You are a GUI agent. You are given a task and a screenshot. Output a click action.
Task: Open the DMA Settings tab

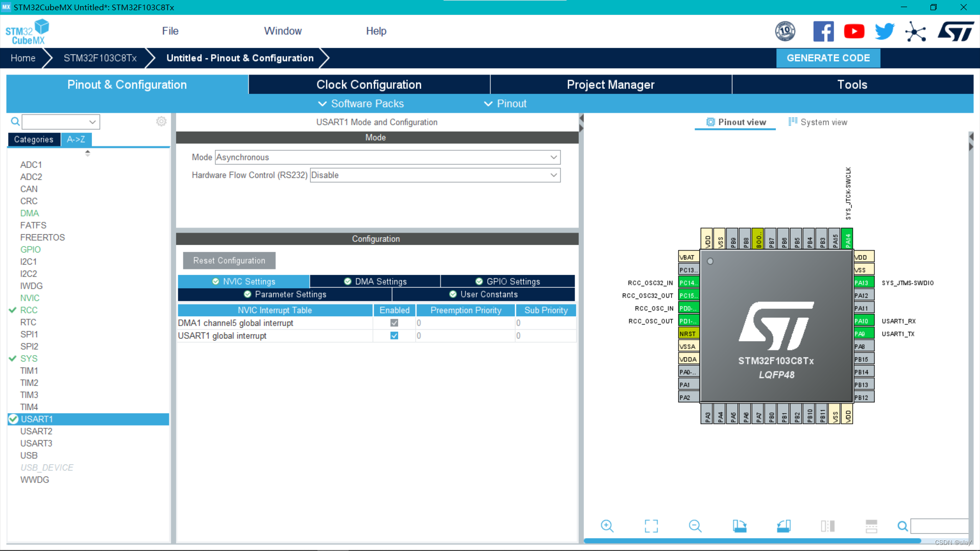point(375,282)
